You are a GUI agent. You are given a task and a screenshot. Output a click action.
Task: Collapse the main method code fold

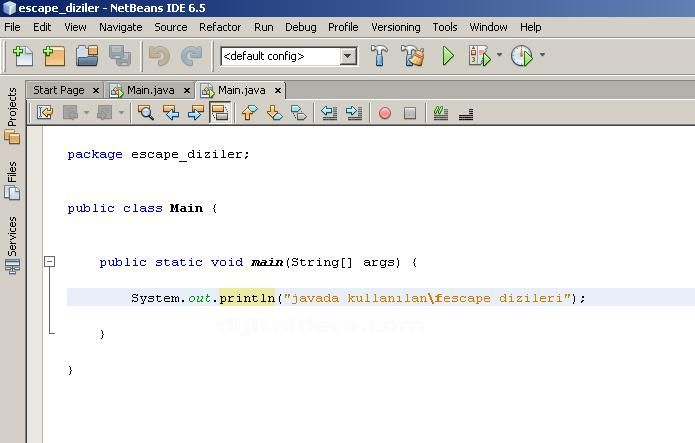[48, 262]
